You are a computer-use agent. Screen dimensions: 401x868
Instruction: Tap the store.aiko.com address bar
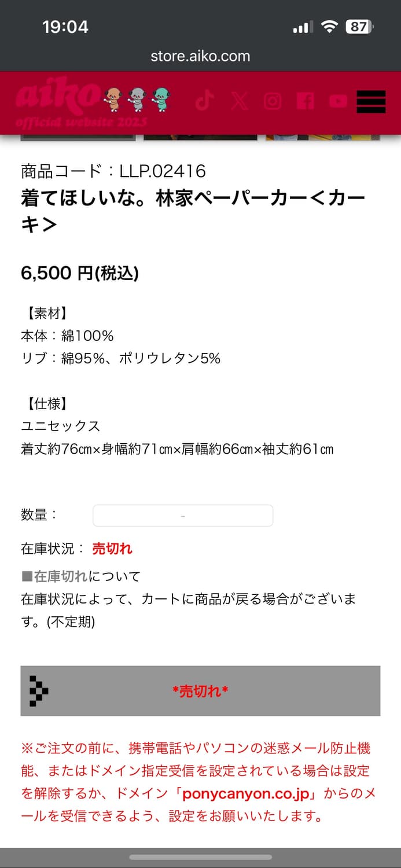coord(200,56)
